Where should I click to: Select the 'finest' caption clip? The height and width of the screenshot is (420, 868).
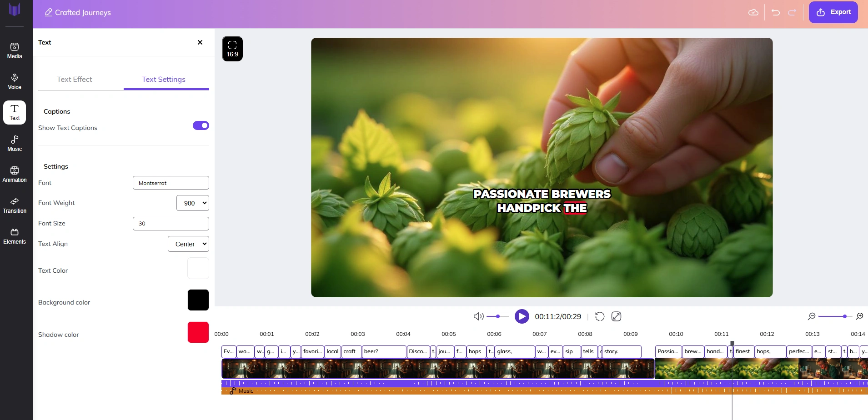point(744,352)
